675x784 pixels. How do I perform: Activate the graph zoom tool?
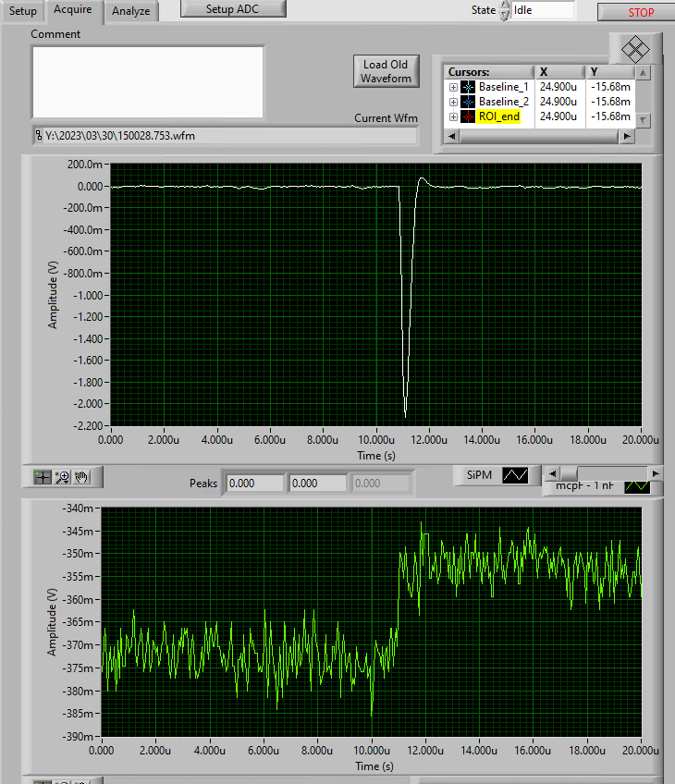(63, 477)
